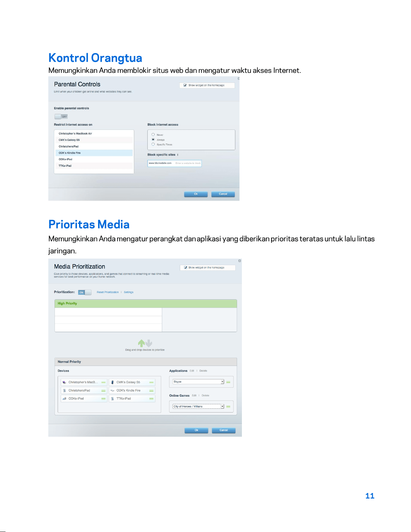Click the Kindle icon beside ODK's Kindle Fire
The image size is (411, 532).
pos(112,390)
